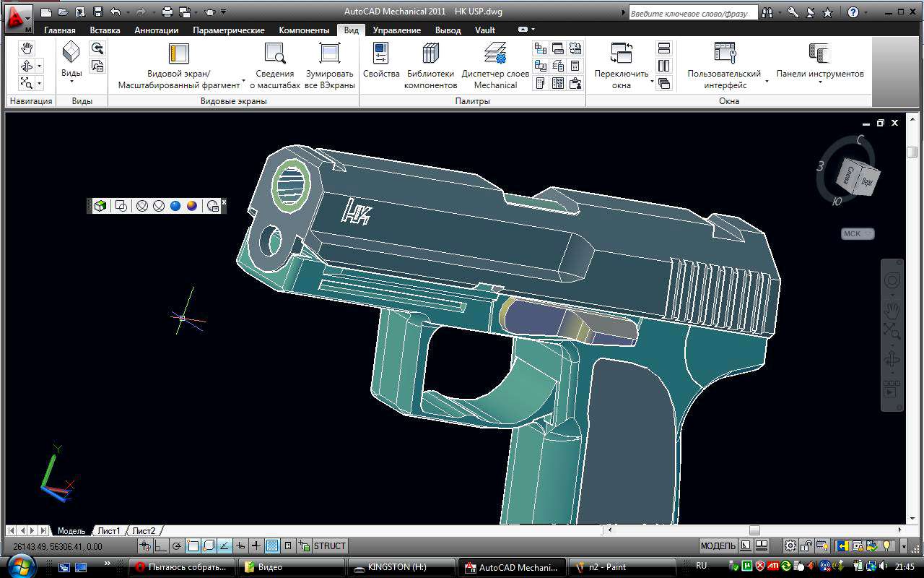Open KINGSTON (H:) window from taskbar
The width and height of the screenshot is (924, 578).
pos(401,567)
